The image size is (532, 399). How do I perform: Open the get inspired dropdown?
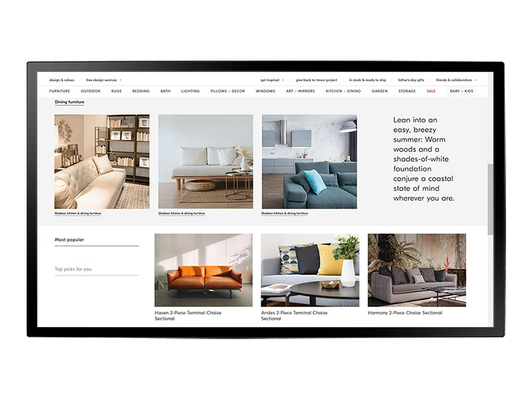tap(272, 80)
